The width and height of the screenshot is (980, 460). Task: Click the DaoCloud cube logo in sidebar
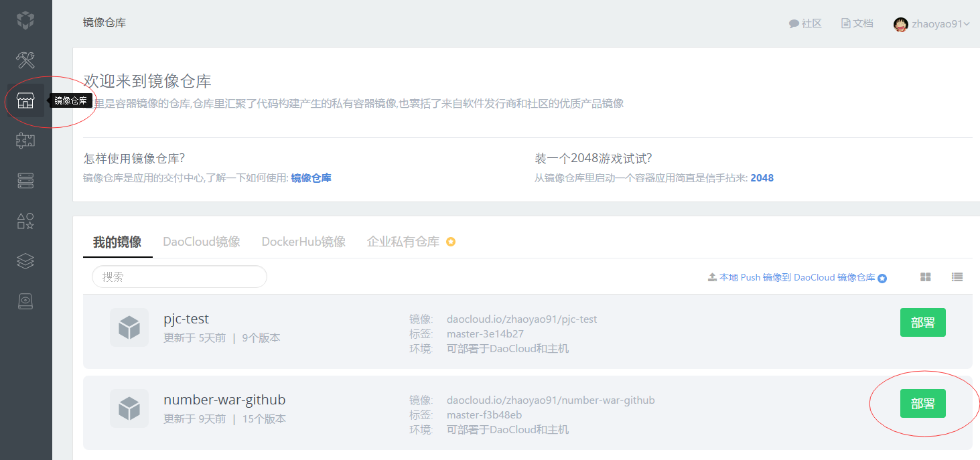25,20
